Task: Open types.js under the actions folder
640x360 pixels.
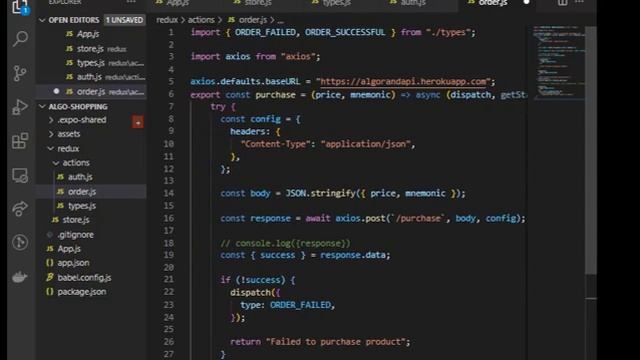Action: pyautogui.click(x=82, y=206)
